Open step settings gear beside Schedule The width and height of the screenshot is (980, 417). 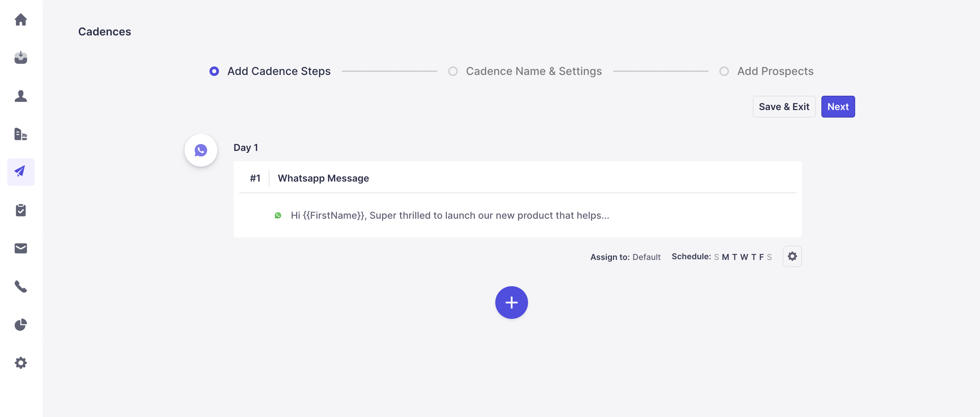(792, 256)
